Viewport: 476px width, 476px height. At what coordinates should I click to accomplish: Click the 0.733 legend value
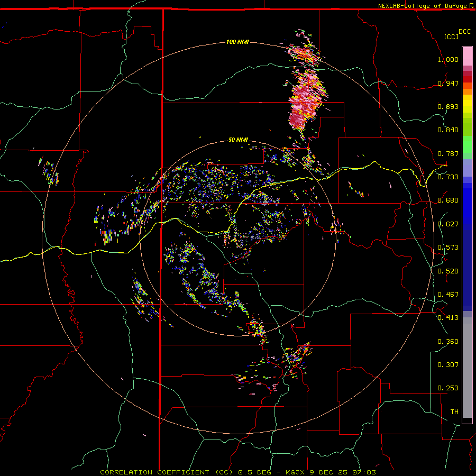(448, 177)
